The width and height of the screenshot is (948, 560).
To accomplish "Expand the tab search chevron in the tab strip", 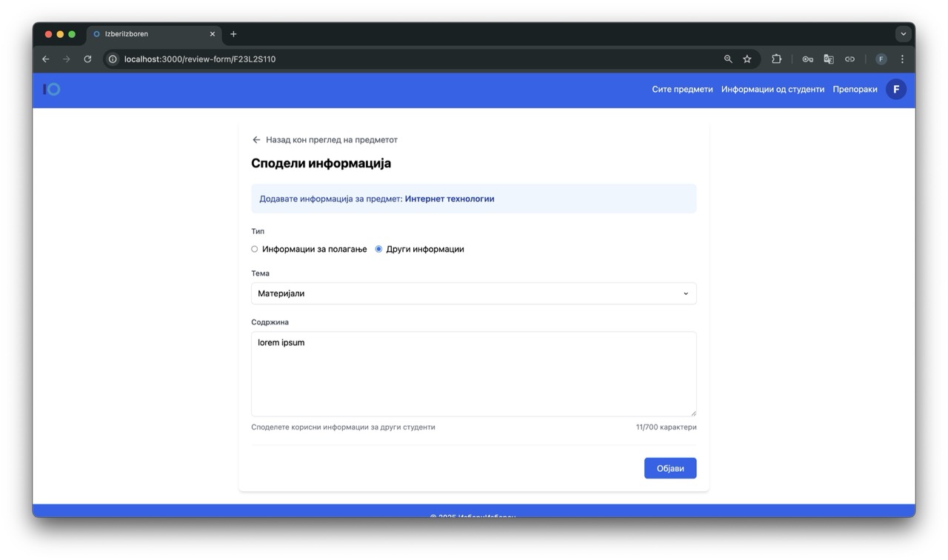I will [903, 34].
